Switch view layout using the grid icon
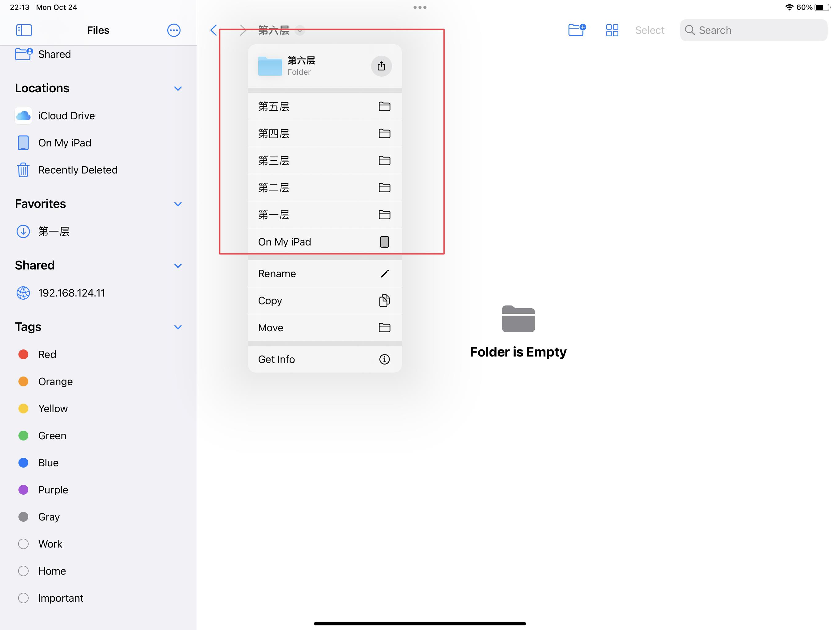Viewport: 840px width, 630px height. click(x=612, y=30)
